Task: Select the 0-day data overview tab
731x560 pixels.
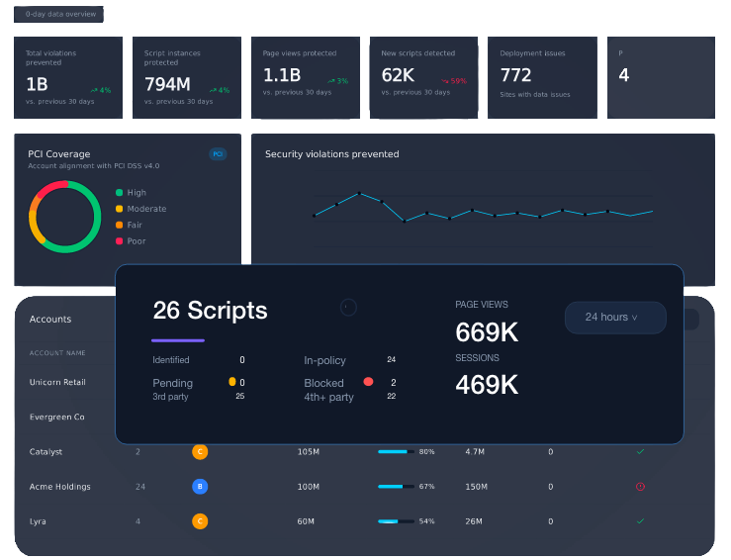Action: point(58,15)
